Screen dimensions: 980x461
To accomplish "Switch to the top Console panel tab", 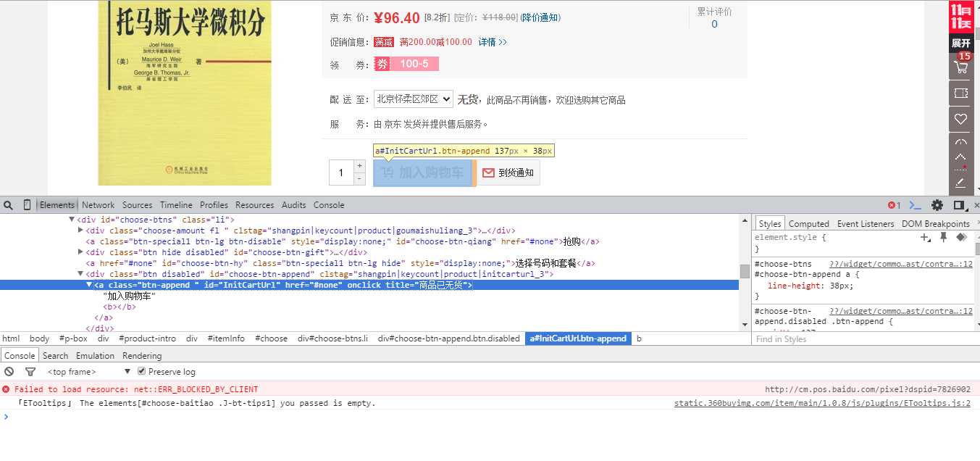I will (x=329, y=205).
